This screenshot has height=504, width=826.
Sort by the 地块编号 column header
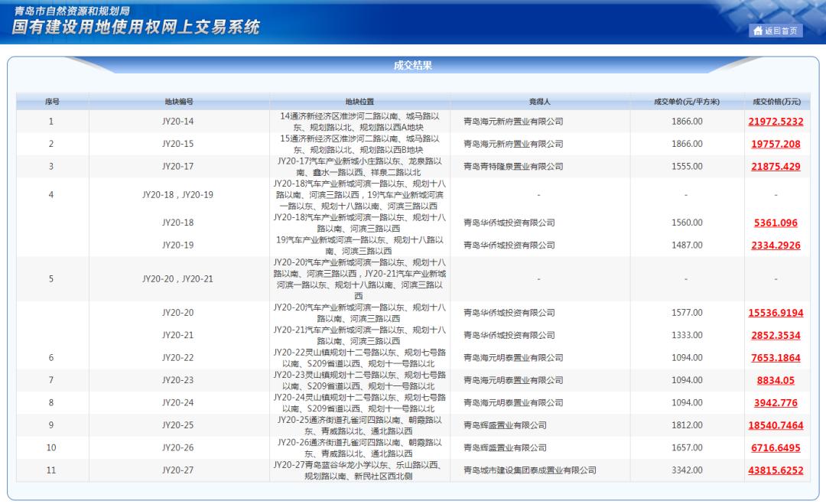pyautogui.click(x=179, y=100)
